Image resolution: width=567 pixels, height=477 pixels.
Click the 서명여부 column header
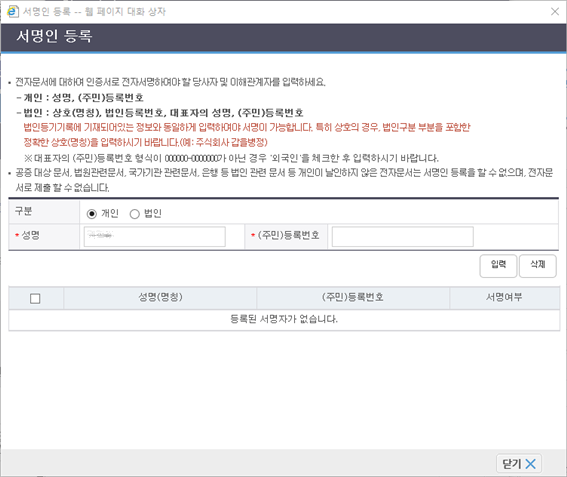click(x=504, y=297)
